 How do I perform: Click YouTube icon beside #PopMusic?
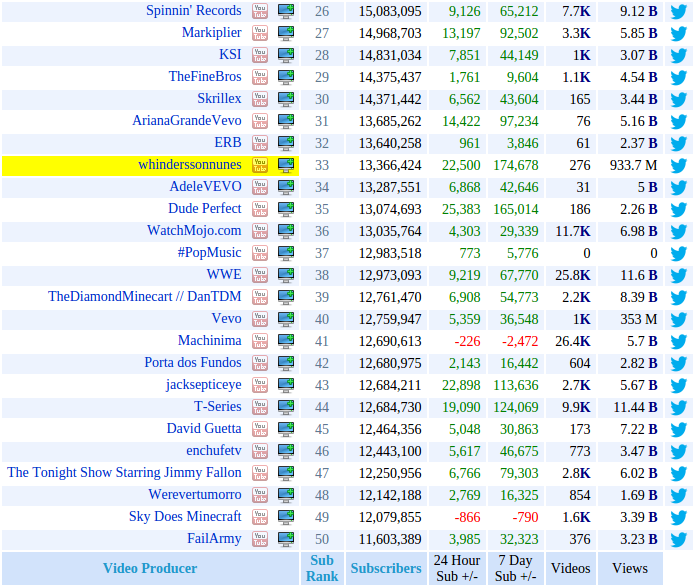point(260,253)
